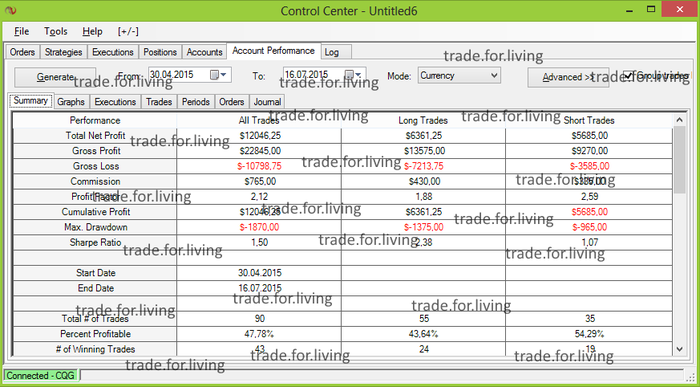Open the Periods sub-tab

pos(196,101)
